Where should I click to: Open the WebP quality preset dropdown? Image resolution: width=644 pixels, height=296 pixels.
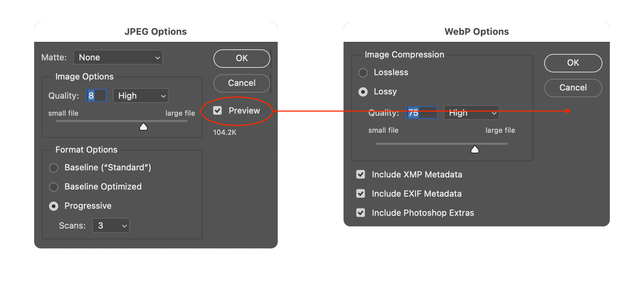click(471, 113)
